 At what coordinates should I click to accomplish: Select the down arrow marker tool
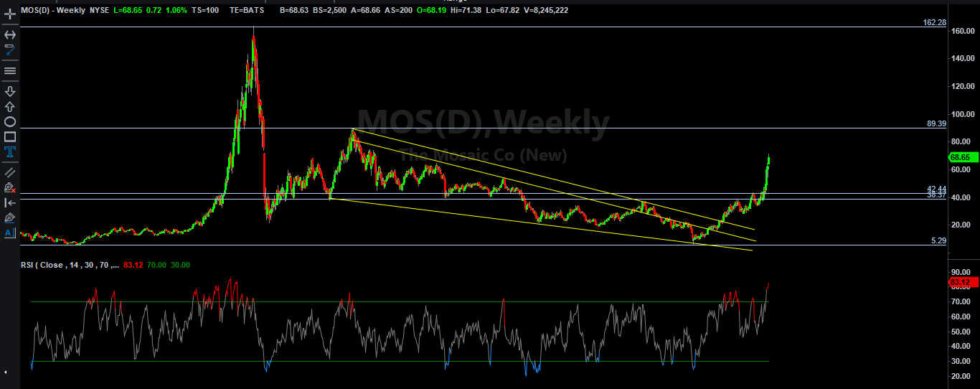(x=10, y=91)
